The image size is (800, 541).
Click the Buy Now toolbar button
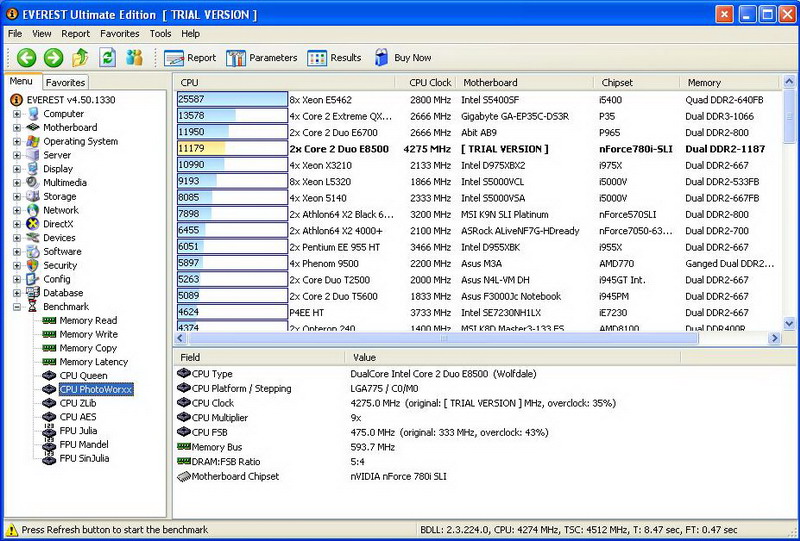pos(403,58)
